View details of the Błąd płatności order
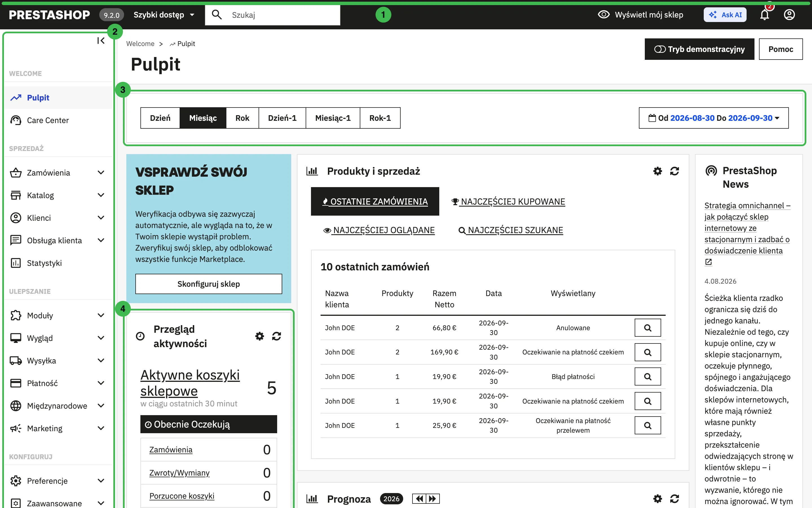This screenshot has width=812, height=508. coord(648,376)
